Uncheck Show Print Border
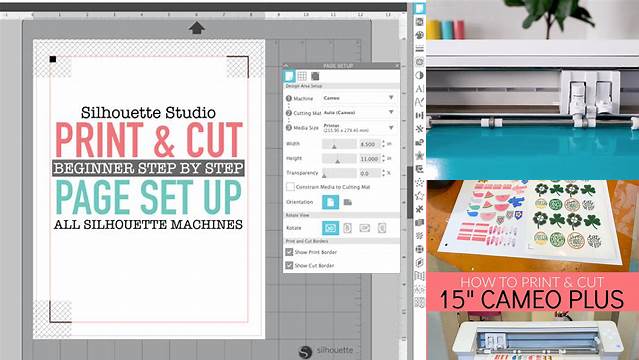The image size is (639, 360). [289, 252]
